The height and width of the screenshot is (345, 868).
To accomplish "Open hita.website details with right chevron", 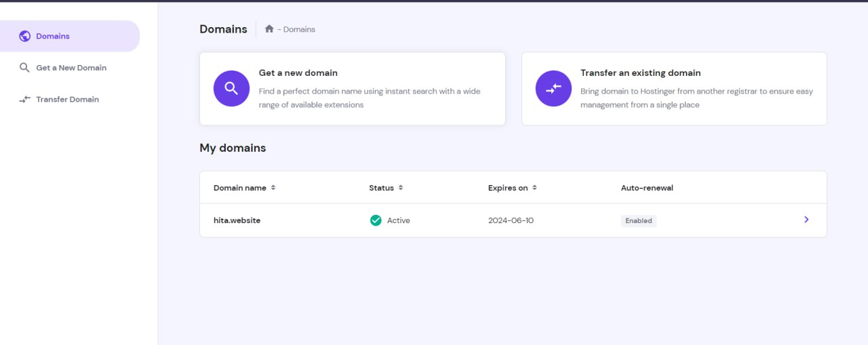I will coord(806,220).
